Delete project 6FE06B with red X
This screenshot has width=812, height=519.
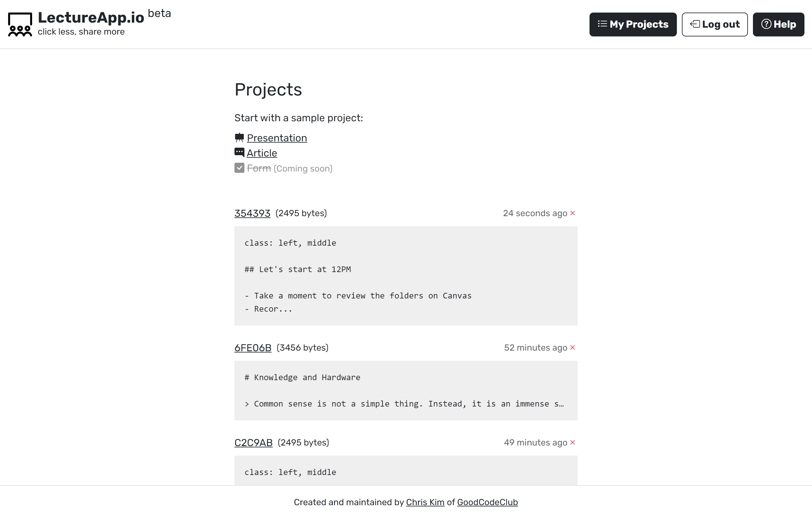pyautogui.click(x=573, y=348)
